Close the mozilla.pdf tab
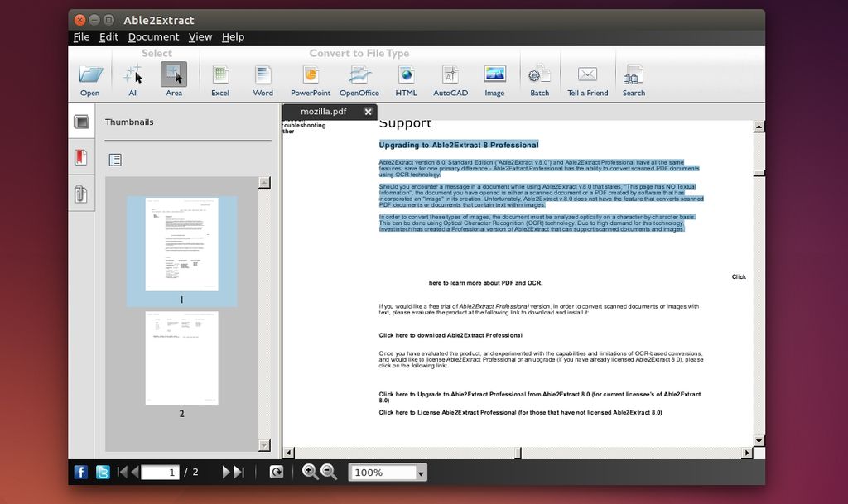The height and width of the screenshot is (504, 848). [368, 112]
